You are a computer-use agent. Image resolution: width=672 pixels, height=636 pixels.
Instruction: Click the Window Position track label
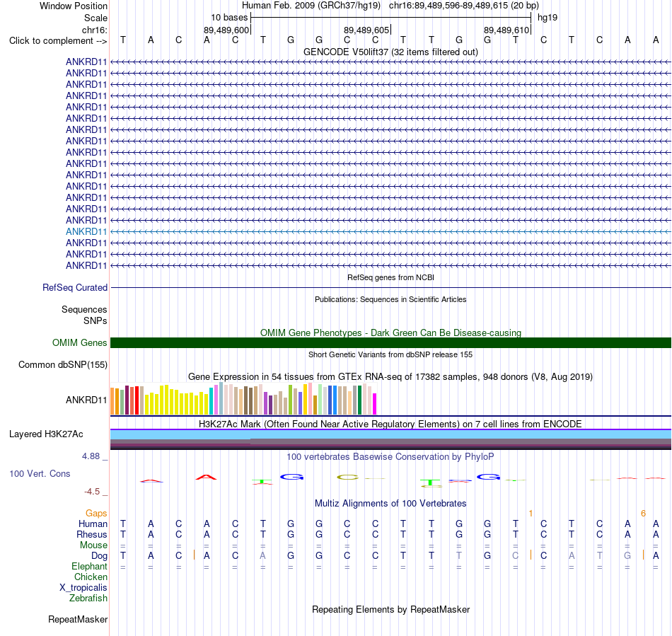coord(74,6)
